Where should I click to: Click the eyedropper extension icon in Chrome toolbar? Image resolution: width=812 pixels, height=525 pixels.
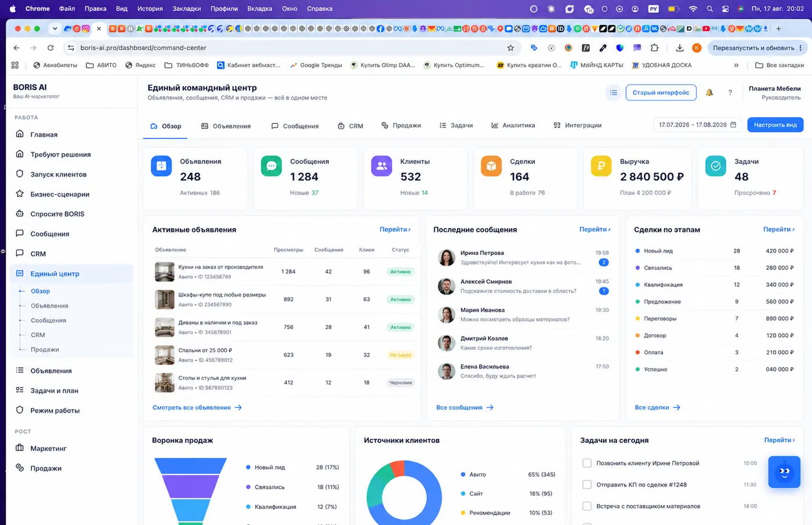tap(603, 48)
